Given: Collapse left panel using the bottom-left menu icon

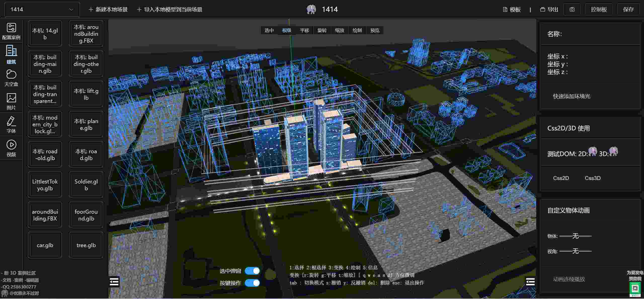Looking at the screenshot, I should tap(114, 282).
